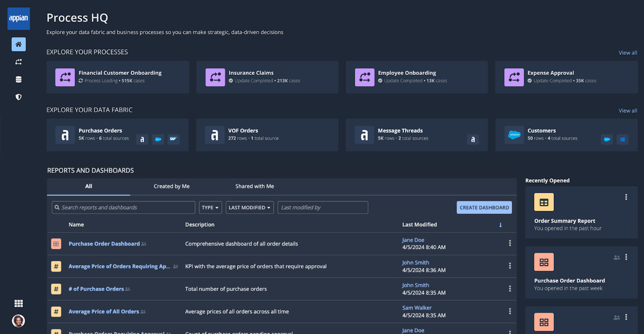Open the Last modified by picker field
Screen dimensions: 644x334
pos(322,207)
